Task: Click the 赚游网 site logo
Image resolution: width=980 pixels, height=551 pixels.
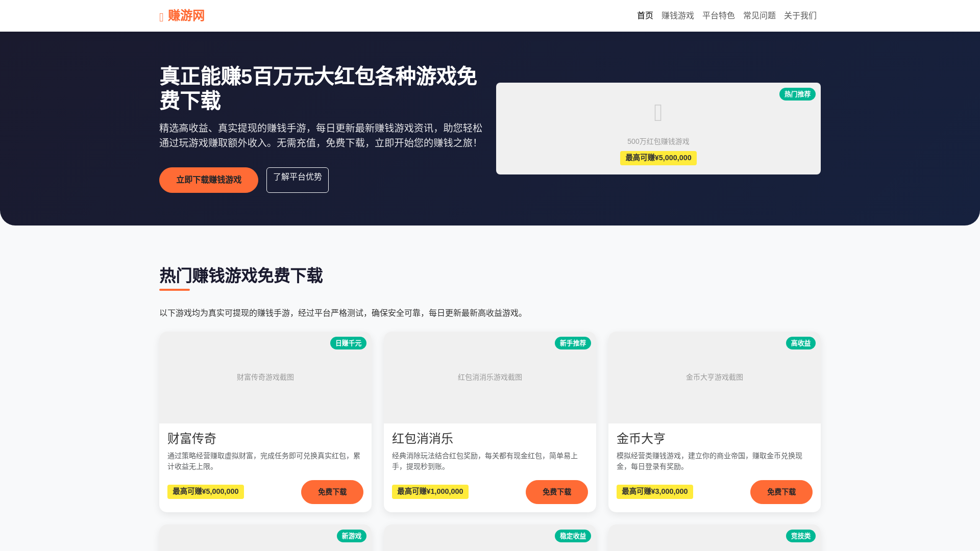Action: coord(182,16)
